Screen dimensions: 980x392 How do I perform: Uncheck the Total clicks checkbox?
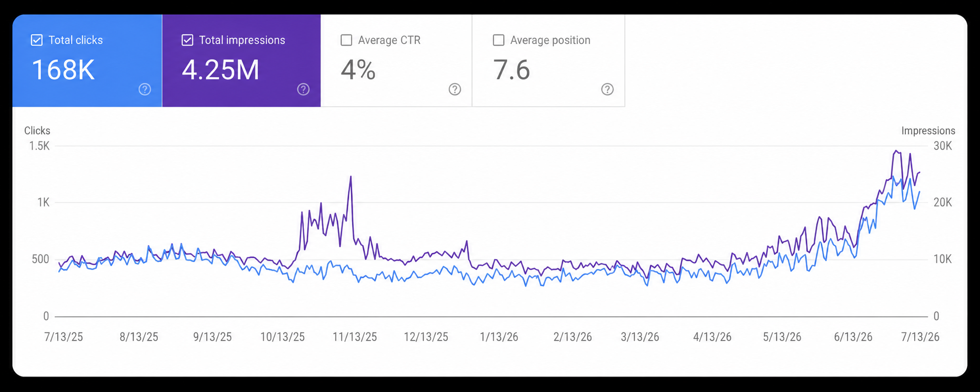point(37,40)
